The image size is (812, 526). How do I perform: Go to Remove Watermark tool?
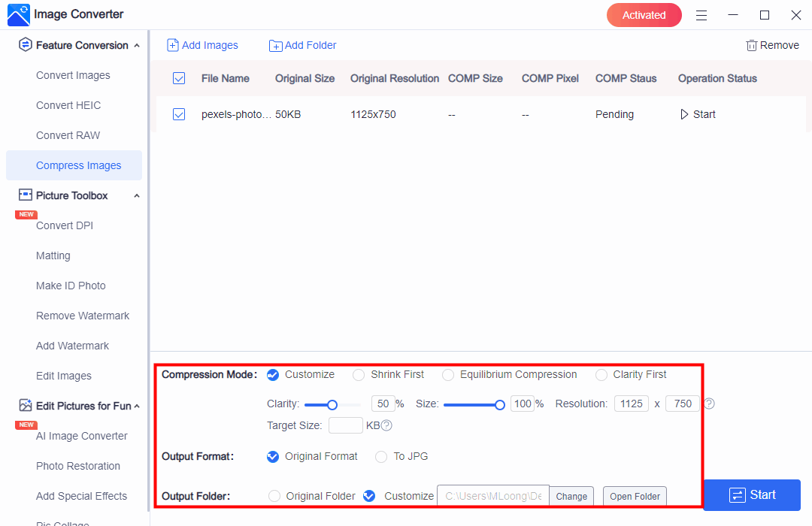click(83, 316)
